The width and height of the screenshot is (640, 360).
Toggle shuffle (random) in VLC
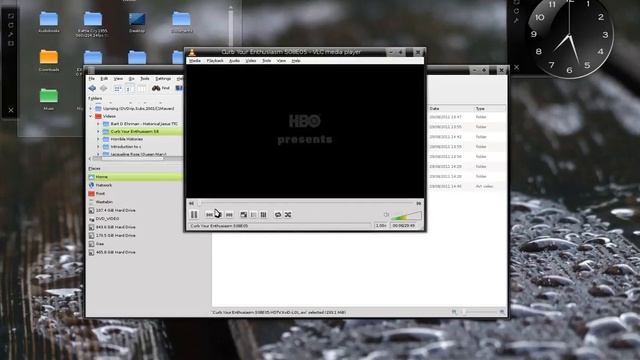coord(288,215)
